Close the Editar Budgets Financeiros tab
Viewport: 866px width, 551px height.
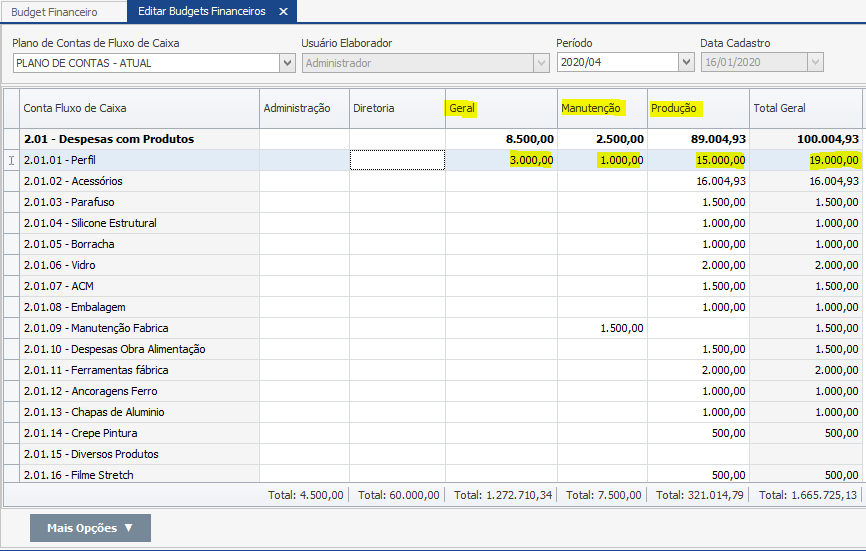click(x=283, y=12)
